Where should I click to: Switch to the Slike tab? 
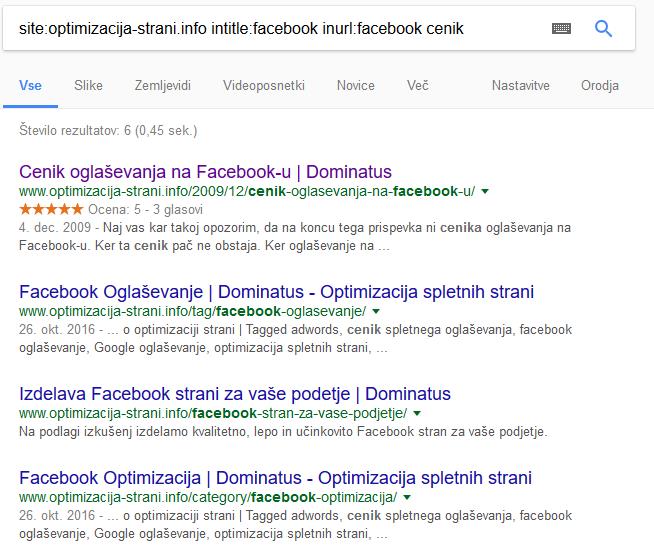point(88,85)
